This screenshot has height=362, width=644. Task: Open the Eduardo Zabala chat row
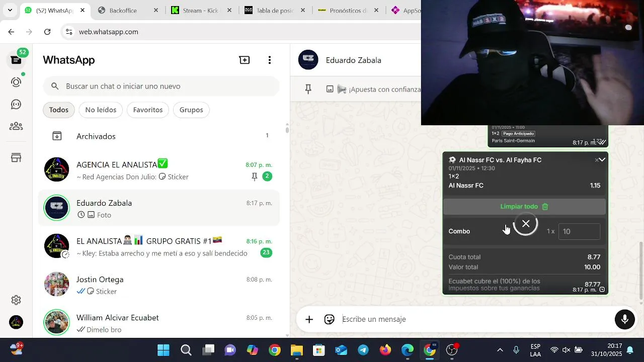(159, 209)
